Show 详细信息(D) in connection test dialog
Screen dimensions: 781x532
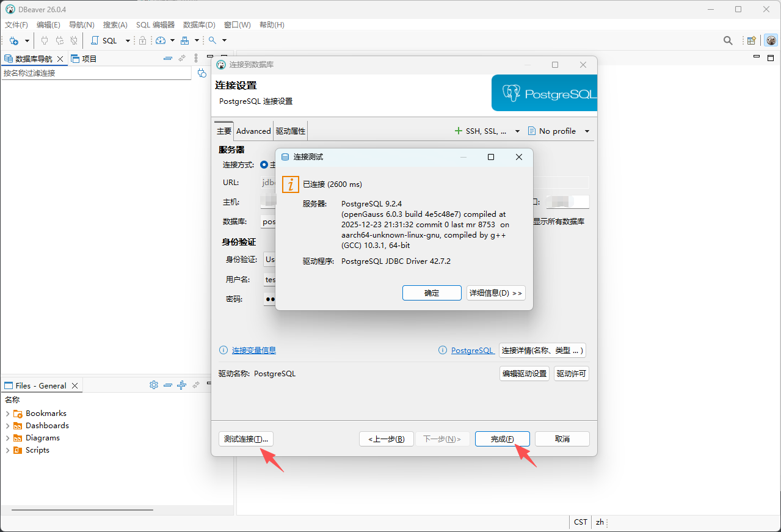(496, 293)
